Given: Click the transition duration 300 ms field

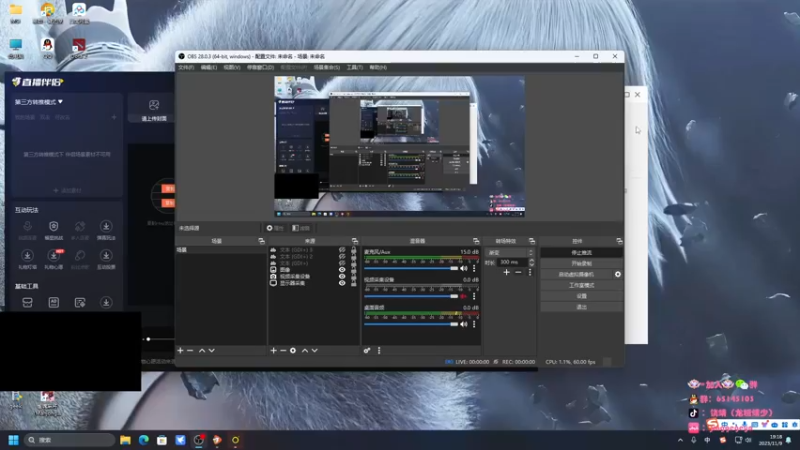Looking at the screenshot, I should click(x=513, y=262).
